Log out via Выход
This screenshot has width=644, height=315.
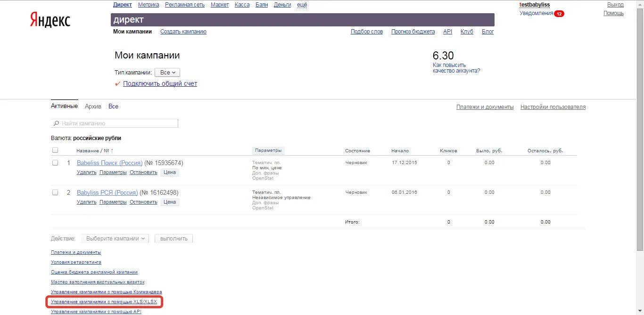coord(615,5)
